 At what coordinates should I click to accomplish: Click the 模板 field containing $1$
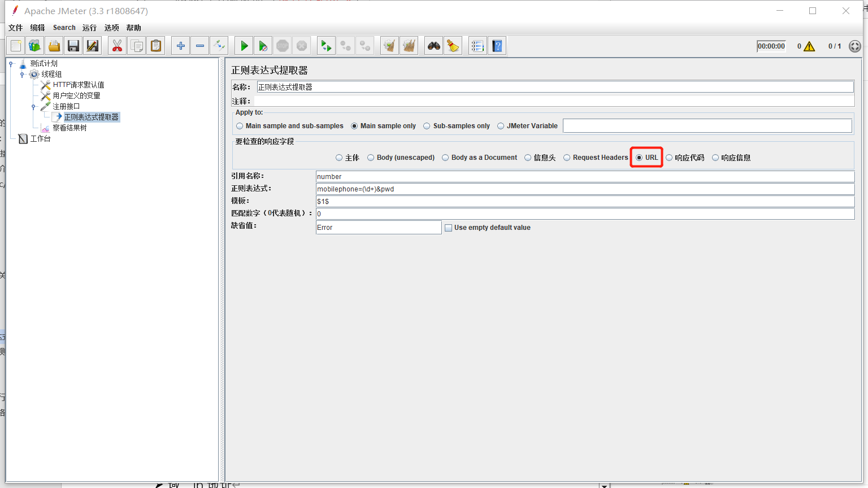point(585,202)
